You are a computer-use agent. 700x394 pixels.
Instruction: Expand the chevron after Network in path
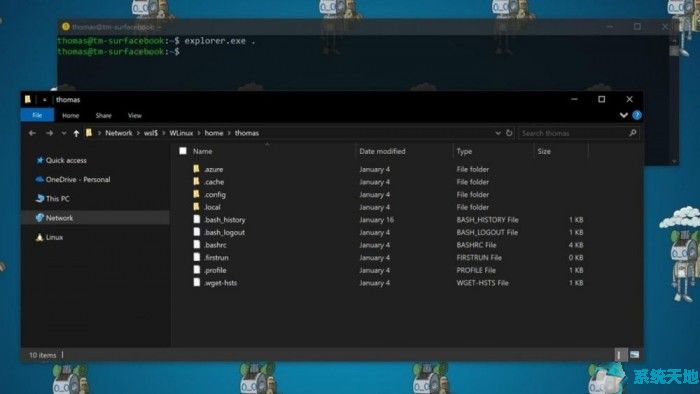(138, 133)
